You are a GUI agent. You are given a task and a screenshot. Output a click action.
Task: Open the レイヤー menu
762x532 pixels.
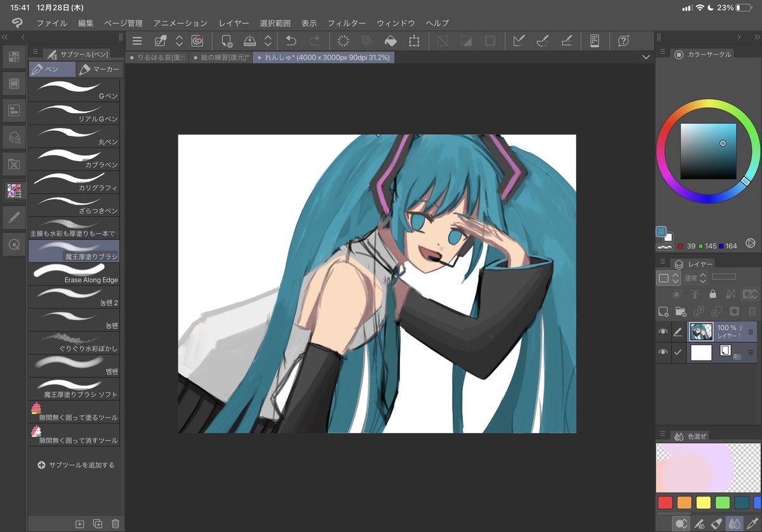tap(234, 23)
